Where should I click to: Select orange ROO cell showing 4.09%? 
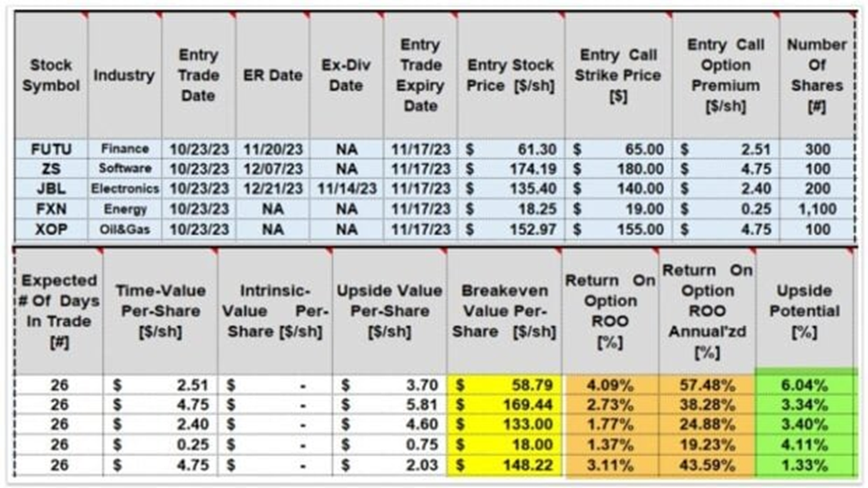pos(610,385)
